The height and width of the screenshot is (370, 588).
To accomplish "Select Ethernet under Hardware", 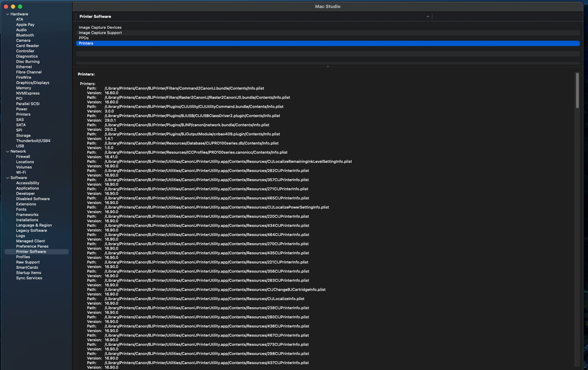I will 24,66.
